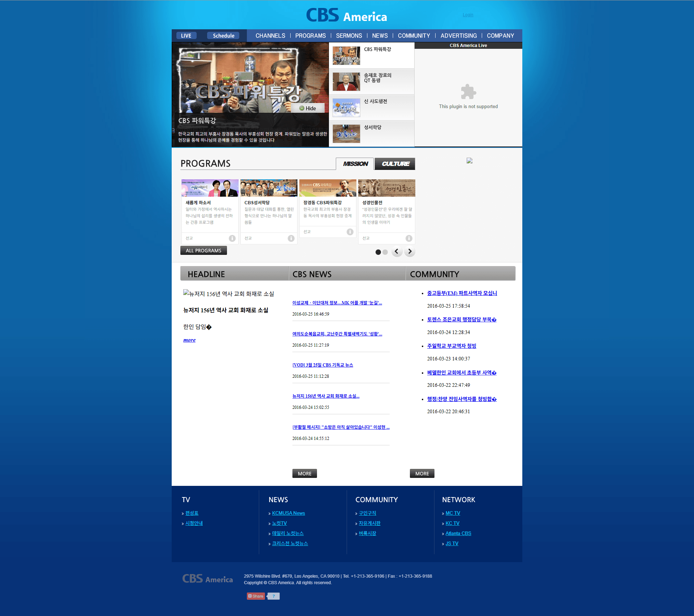Viewport: 694px width, 616px height.
Task: Click the Share help question mark icon
Action: (x=274, y=596)
